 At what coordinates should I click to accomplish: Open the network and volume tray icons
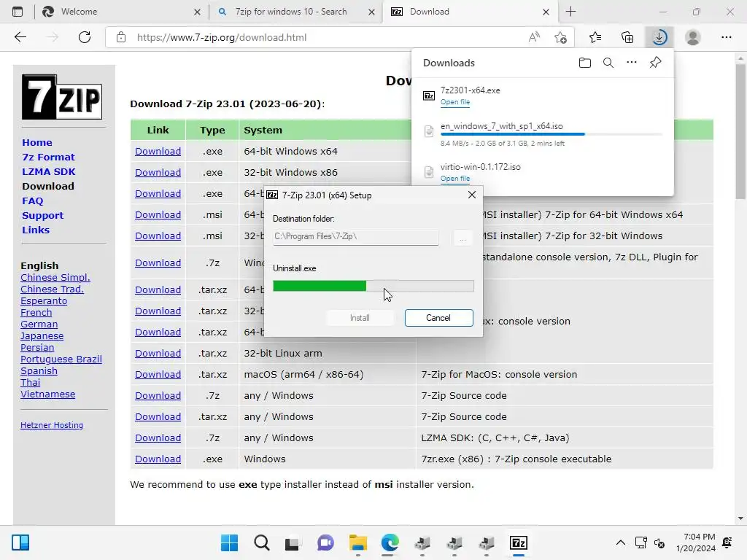[x=650, y=542]
